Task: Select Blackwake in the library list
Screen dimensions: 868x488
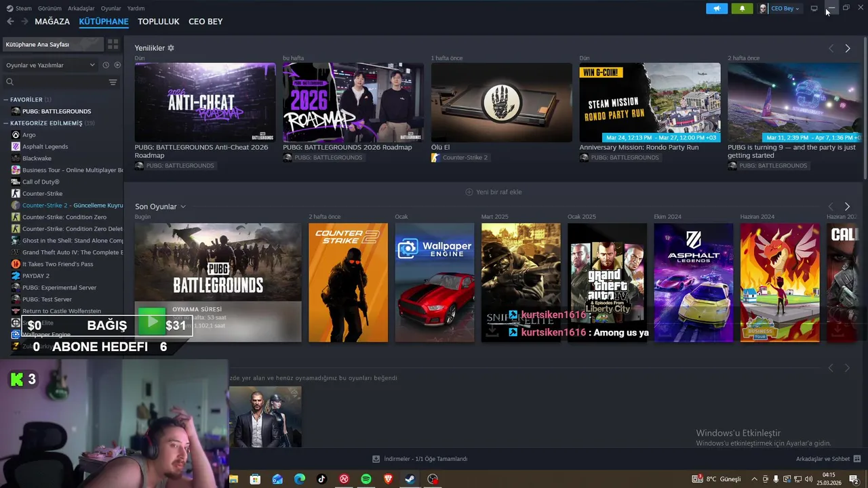Action: point(37,159)
